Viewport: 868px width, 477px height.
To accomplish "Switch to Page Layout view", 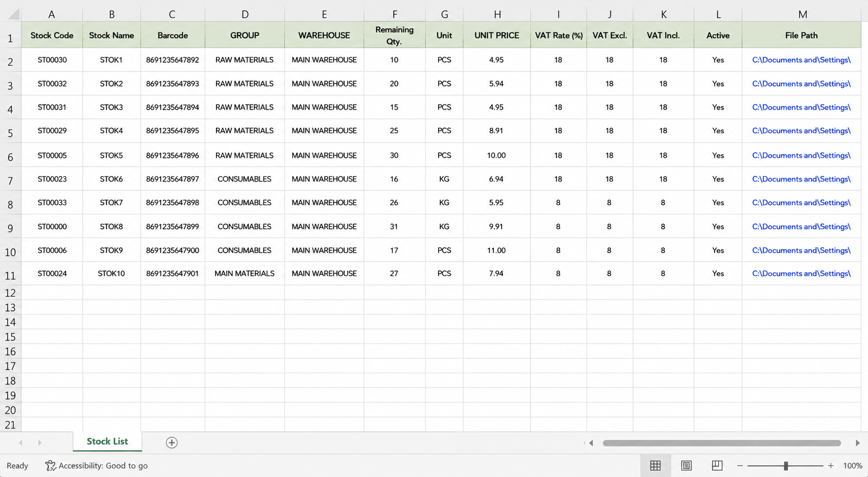I will 686,466.
